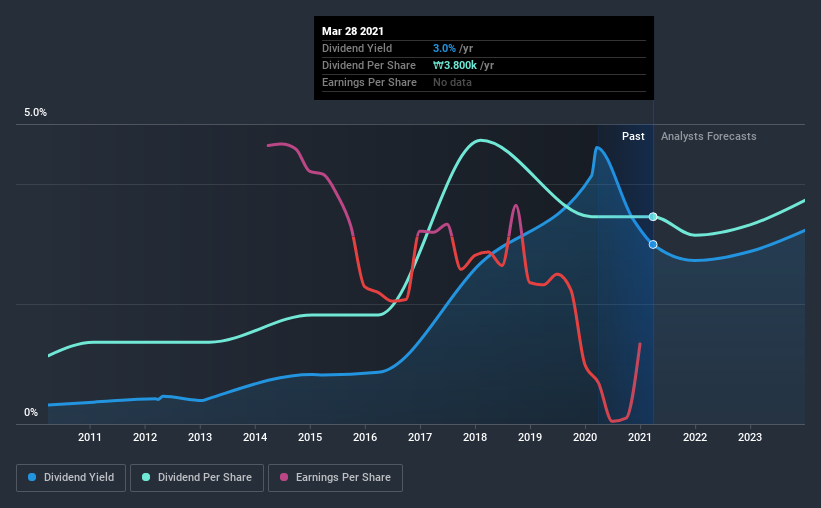Viewport: 821px width, 508px height.
Task: Select the 2017 x-axis year label
Action: (420, 437)
